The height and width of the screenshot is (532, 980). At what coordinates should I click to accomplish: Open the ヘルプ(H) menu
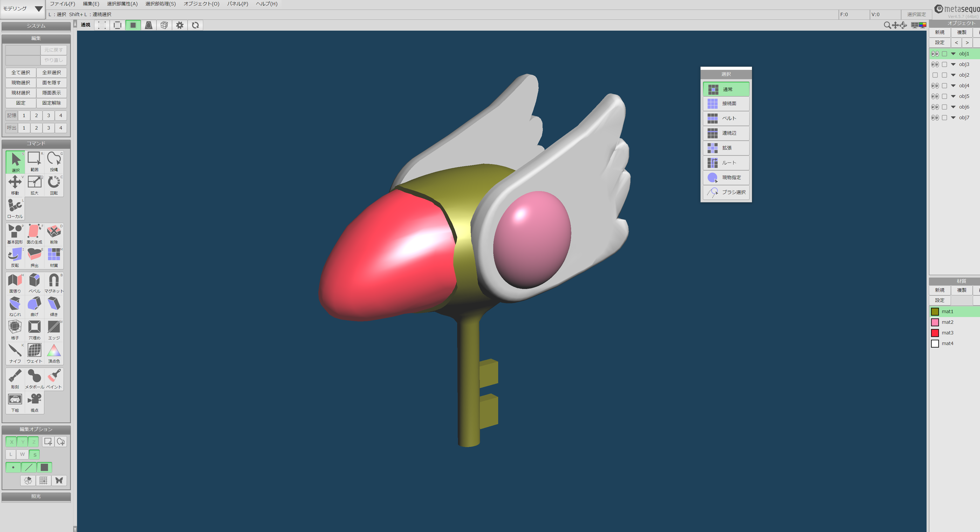click(267, 4)
